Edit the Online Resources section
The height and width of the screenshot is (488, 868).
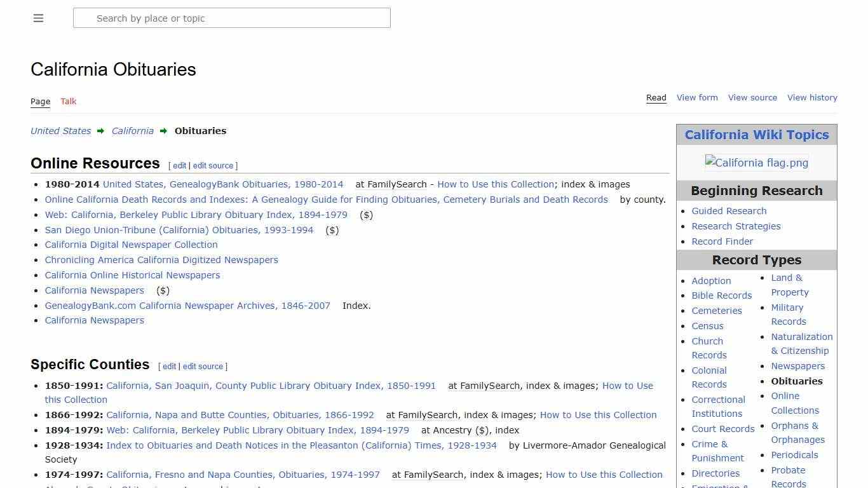[180, 165]
